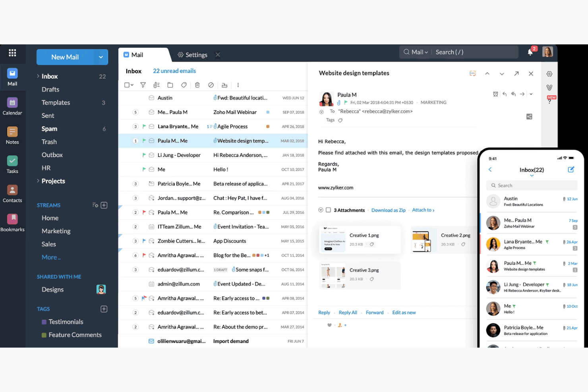Toggle flag on Zombie Cutters email row
588x392 pixels.
[x=144, y=241]
